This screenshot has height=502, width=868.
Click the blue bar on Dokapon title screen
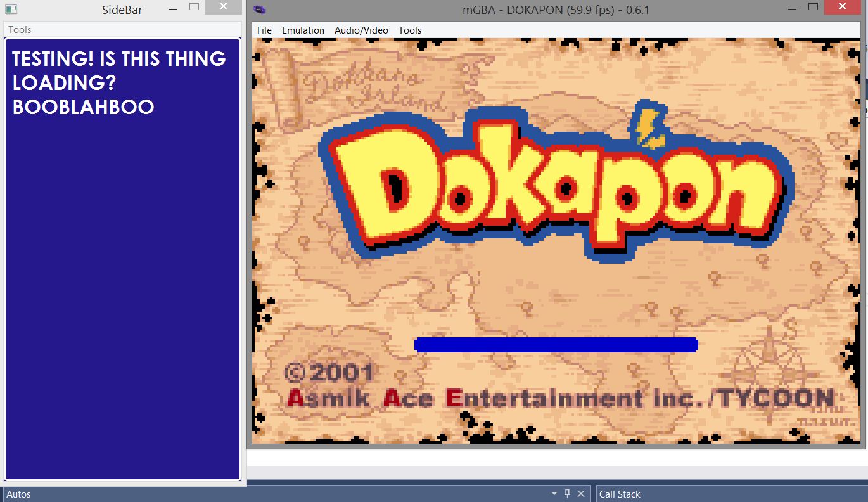(556, 344)
